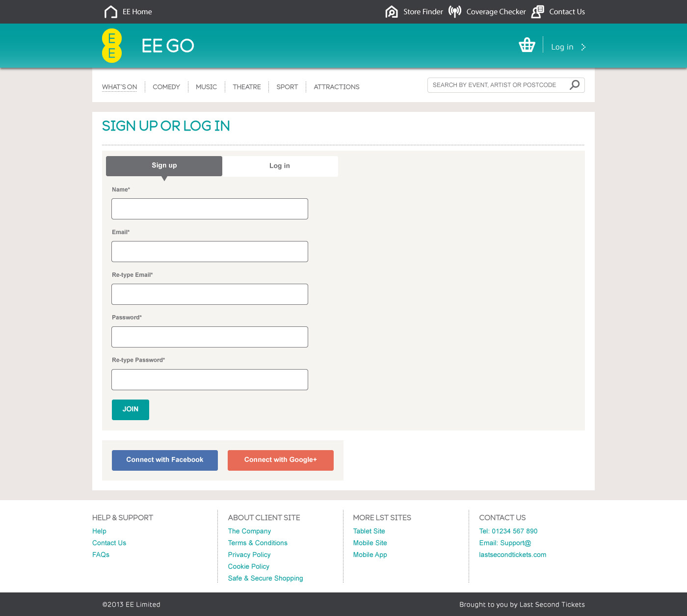Click the EE GO title

point(168,46)
